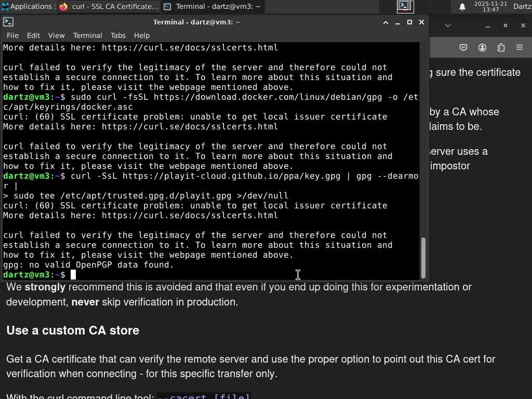Click the terminal roll-up arrow button

pyautogui.click(x=386, y=22)
